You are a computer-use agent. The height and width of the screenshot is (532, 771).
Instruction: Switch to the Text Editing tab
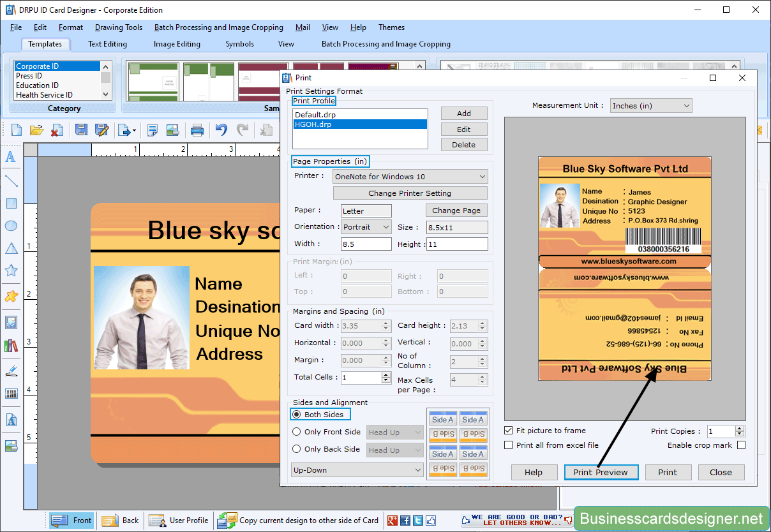[107, 44]
